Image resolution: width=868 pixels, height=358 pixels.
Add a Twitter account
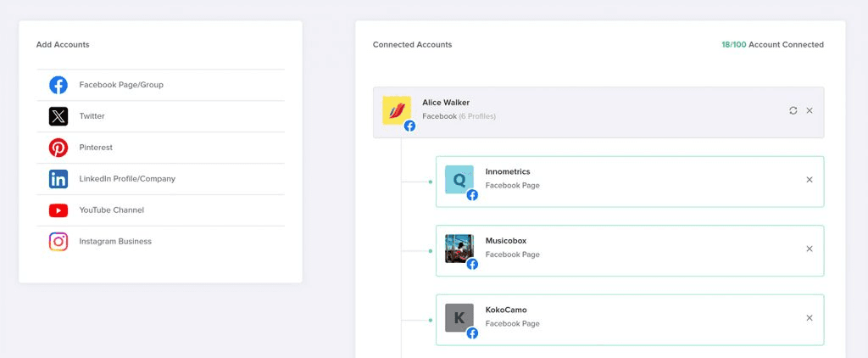(x=160, y=116)
